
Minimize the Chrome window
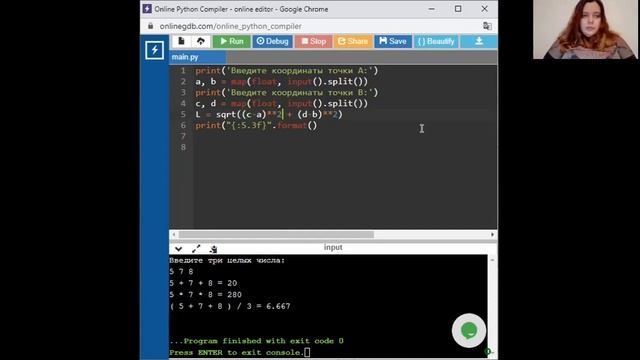pos(431,9)
